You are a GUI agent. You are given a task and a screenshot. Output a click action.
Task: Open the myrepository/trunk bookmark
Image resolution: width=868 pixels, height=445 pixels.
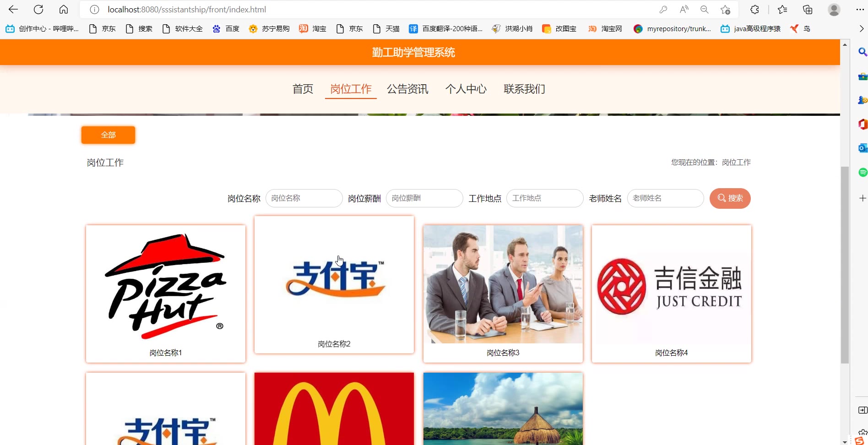pyautogui.click(x=673, y=29)
